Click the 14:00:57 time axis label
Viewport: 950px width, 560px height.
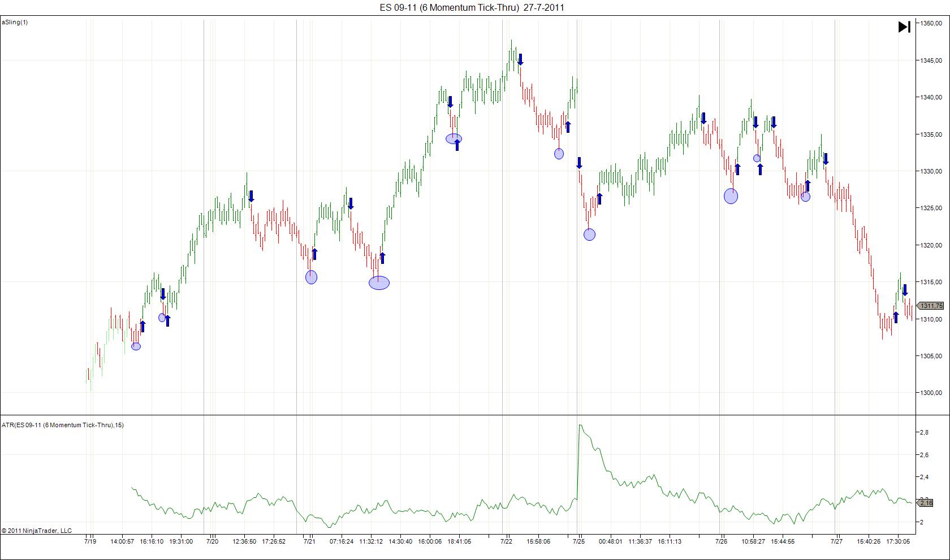tap(122, 541)
